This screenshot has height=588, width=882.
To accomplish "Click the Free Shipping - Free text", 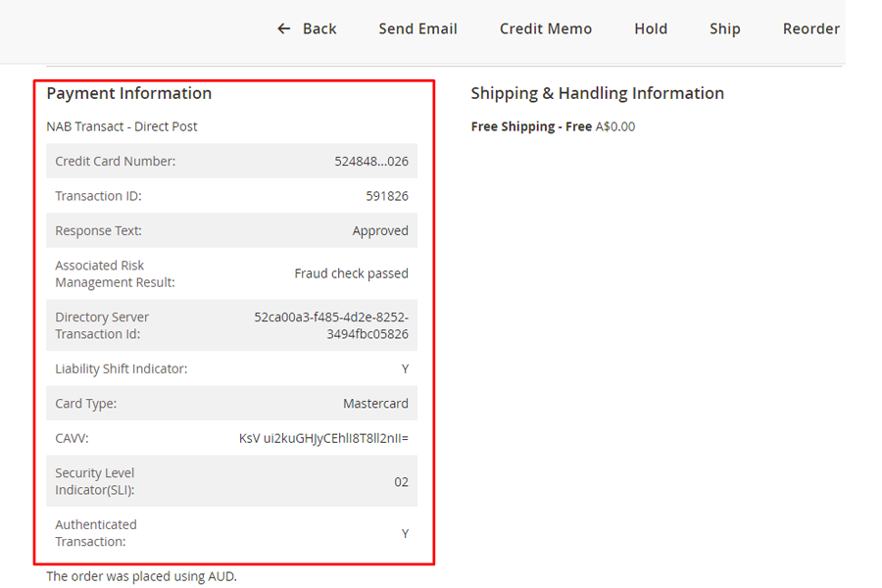I will pyautogui.click(x=531, y=126).
